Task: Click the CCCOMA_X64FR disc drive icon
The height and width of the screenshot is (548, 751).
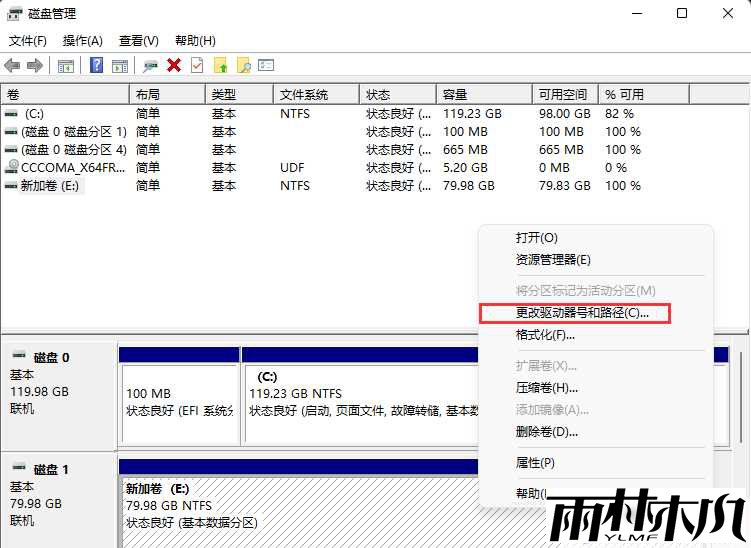Action: (x=11, y=167)
